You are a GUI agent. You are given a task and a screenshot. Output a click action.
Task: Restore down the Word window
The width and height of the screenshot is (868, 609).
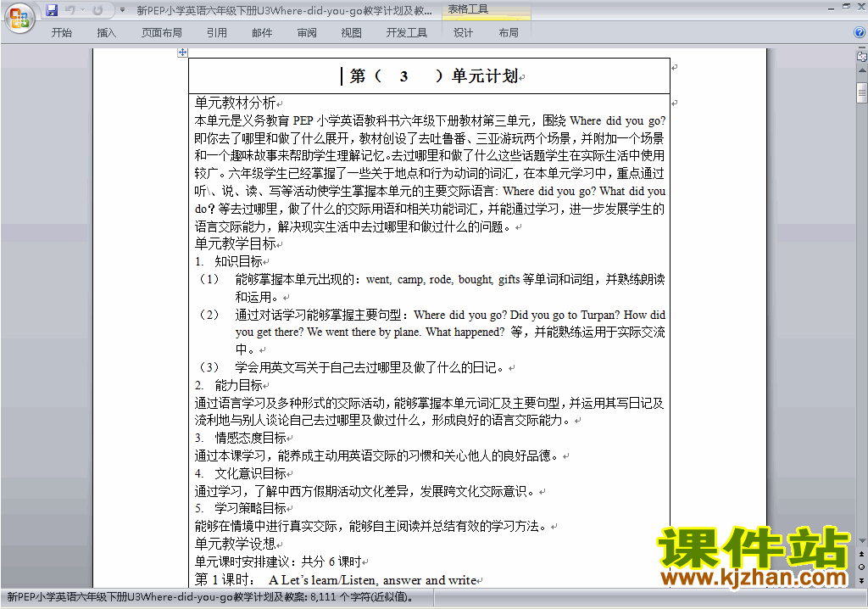(846, 7)
